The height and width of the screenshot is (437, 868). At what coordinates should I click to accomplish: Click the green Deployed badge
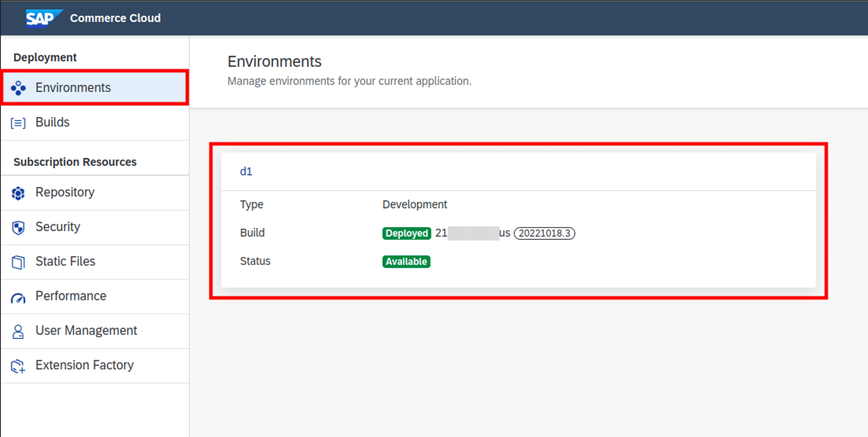click(x=406, y=233)
